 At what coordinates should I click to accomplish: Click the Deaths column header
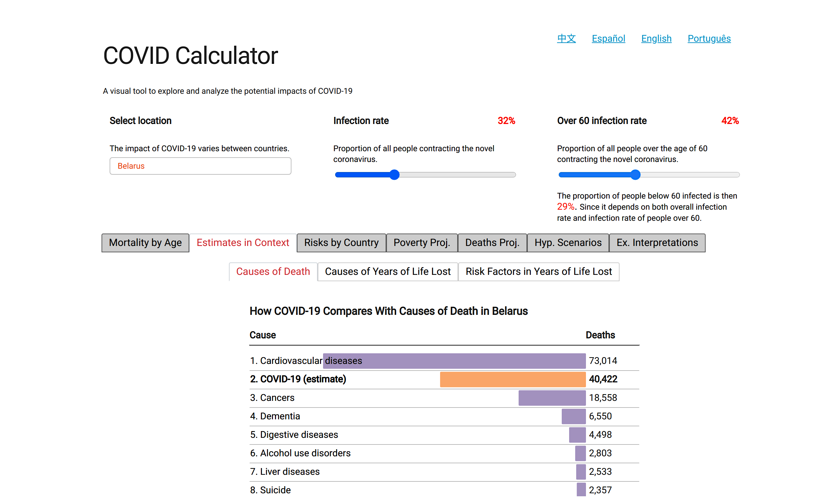[600, 335]
